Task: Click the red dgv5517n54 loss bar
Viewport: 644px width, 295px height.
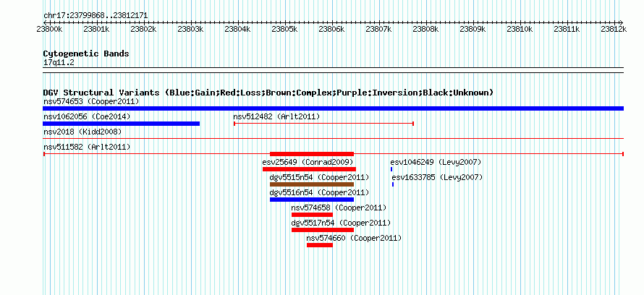Action: pyautogui.click(x=323, y=230)
